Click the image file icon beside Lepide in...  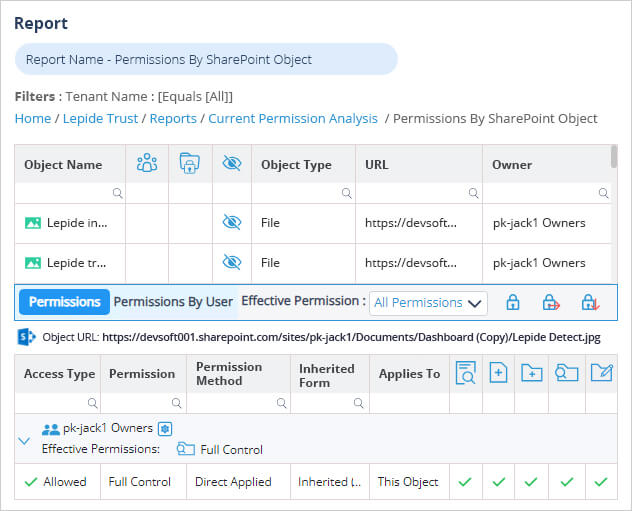click(33, 223)
